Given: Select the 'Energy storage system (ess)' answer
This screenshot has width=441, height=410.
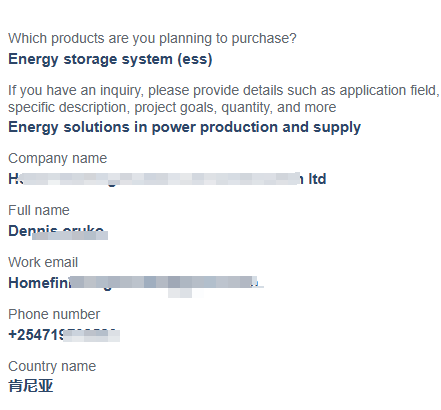Looking at the screenshot, I should [110, 59].
